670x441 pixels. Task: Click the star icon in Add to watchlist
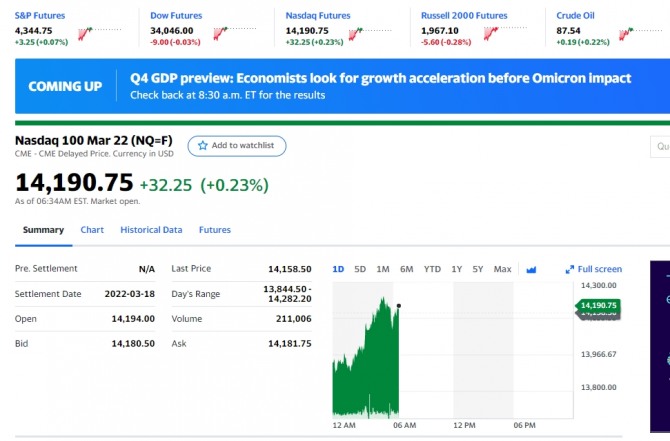click(203, 146)
